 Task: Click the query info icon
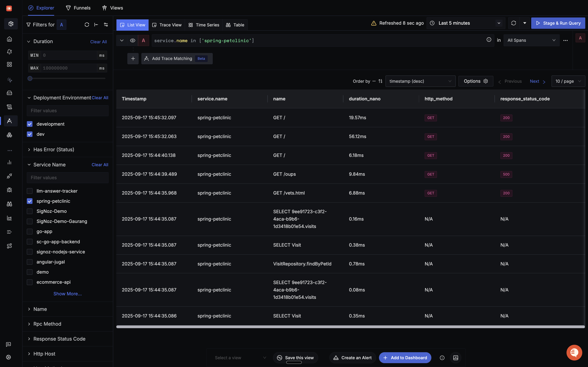[489, 40]
